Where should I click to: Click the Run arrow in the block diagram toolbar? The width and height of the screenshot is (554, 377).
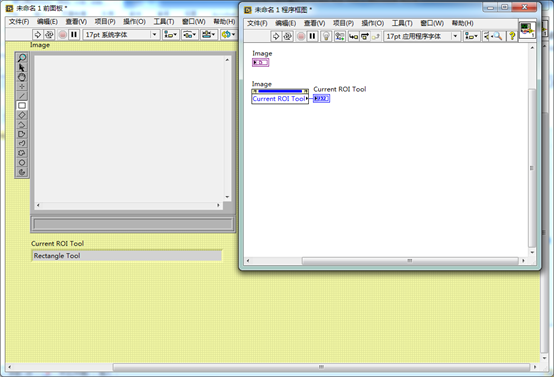[276, 36]
